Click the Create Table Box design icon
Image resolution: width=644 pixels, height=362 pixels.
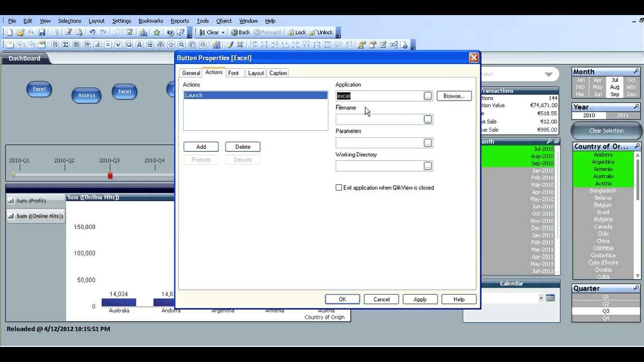pyautogui.click(x=76, y=45)
